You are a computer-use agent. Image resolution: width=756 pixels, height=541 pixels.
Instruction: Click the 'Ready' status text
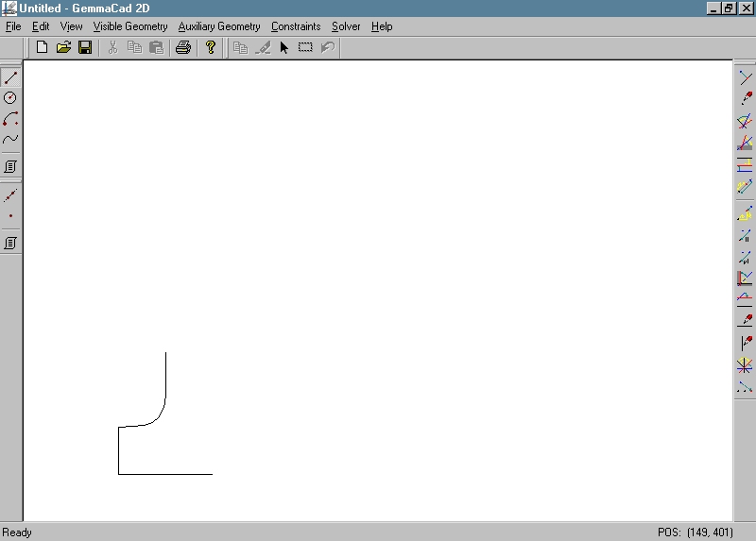pos(17,533)
